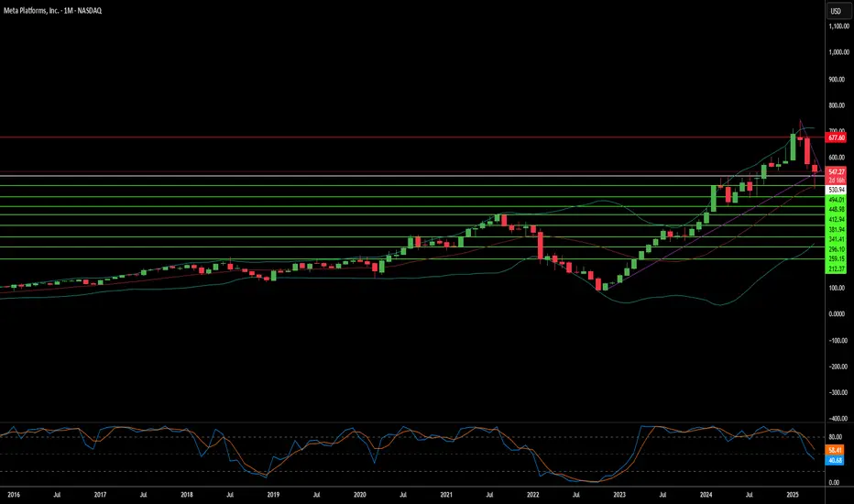The image size is (854, 504).
Task: Select the 2025 label on time axis
Action: pos(793,495)
